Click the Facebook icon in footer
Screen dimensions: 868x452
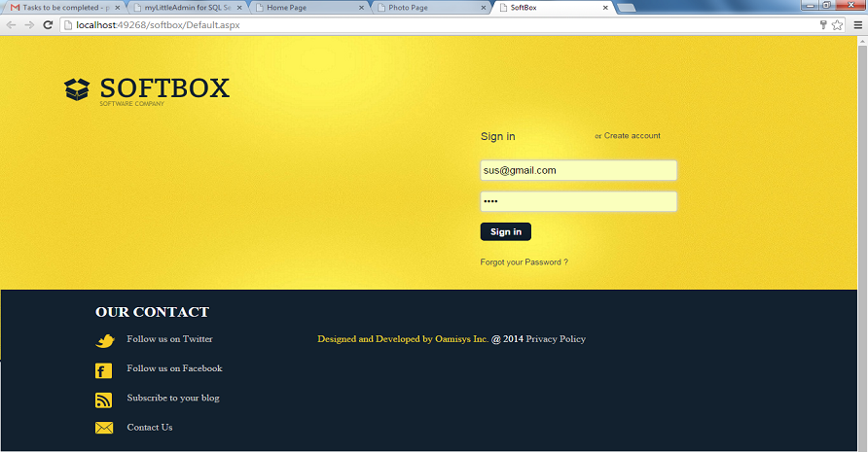103,370
